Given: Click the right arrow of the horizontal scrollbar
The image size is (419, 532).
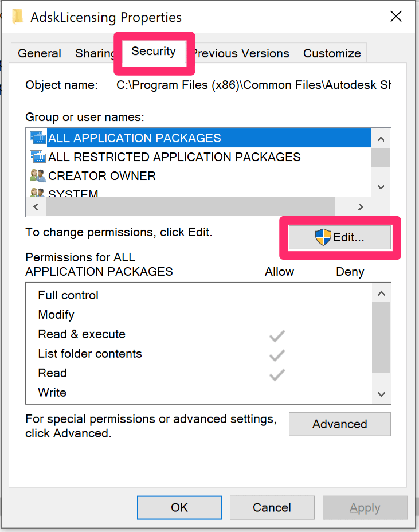Looking at the screenshot, I should (360, 206).
